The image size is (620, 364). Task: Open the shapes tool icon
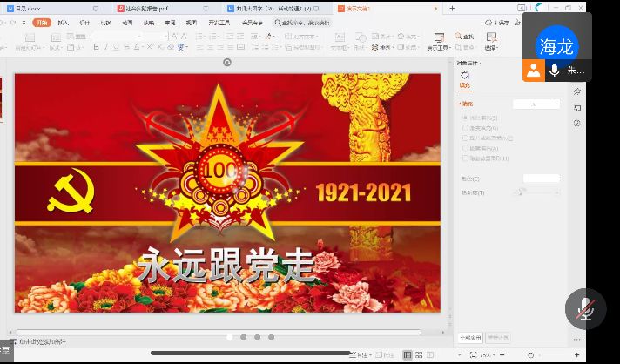pos(361,37)
